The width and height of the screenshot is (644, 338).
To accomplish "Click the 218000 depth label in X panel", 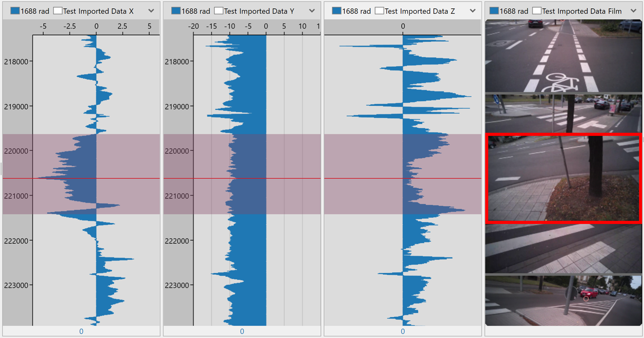I will click(x=16, y=62).
